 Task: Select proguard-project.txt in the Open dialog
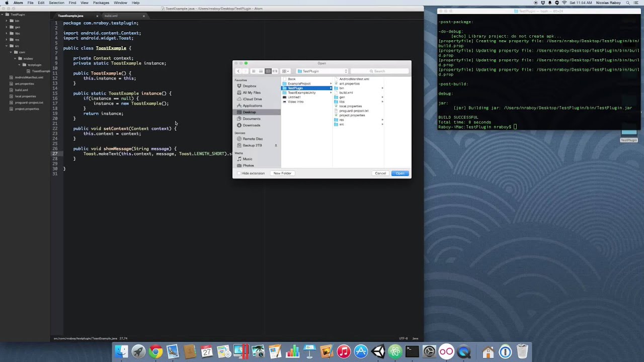coord(354,111)
